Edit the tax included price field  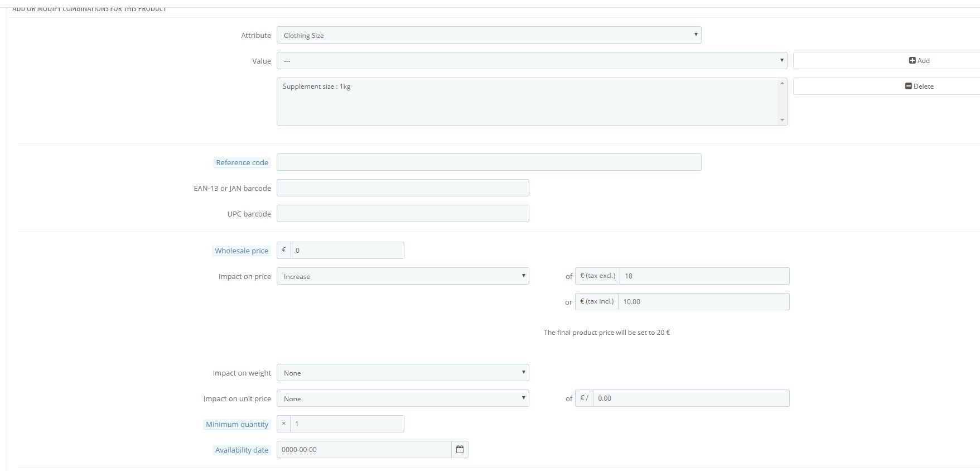click(x=703, y=302)
